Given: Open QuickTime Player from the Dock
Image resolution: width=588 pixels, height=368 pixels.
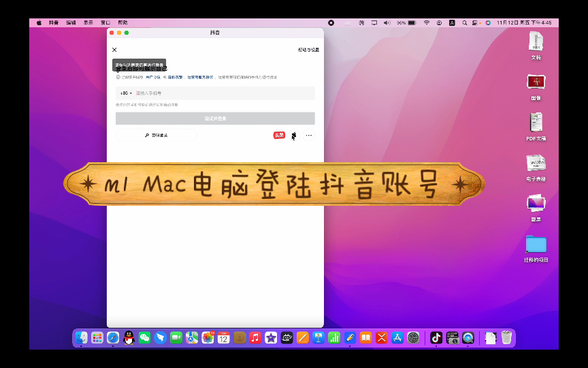Looking at the screenshot, I should point(468,338).
